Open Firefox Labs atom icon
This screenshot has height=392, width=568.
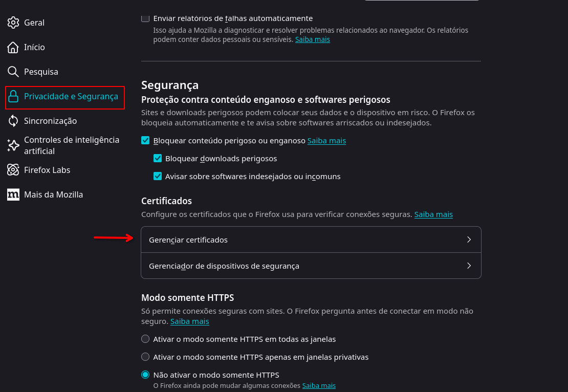pos(13,170)
